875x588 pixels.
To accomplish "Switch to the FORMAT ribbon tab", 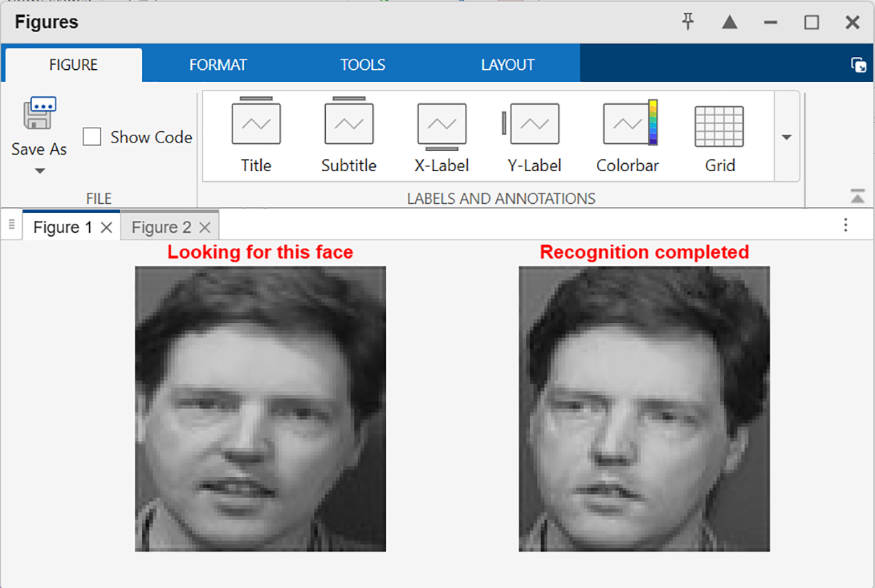I will click(218, 65).
